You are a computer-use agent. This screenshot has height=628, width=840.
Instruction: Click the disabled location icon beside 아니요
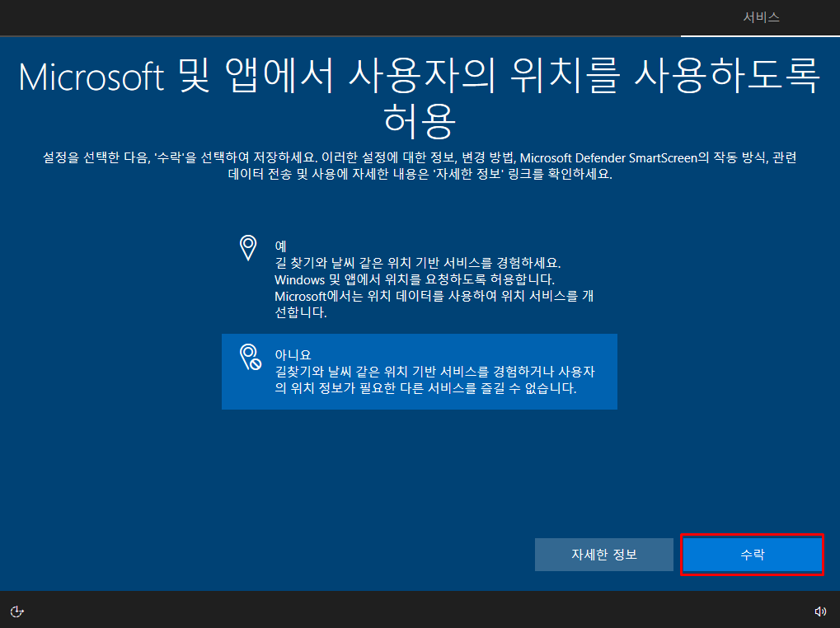tap(250, 357)
